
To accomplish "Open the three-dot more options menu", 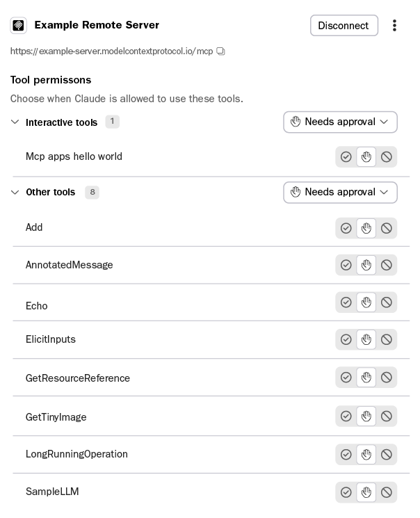I will coord(394,26).
